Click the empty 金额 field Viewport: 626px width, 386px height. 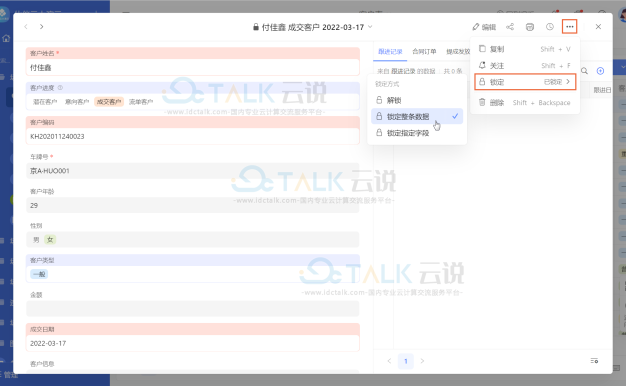[x=193, y=309]
